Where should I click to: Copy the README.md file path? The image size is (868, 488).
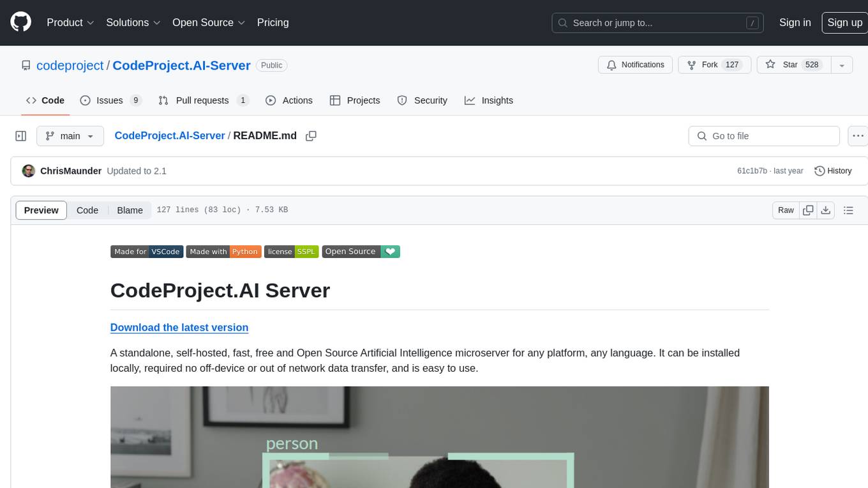pyautogui.click(x=311, y=136)
